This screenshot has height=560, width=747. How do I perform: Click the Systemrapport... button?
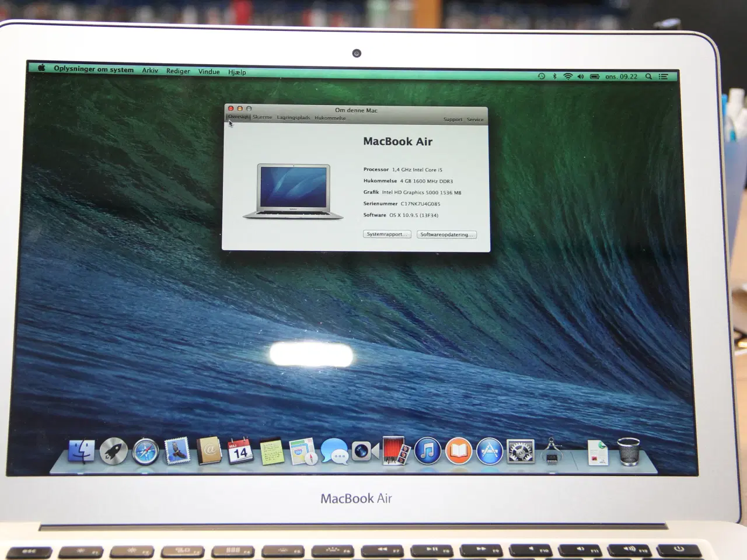pyautogui.click(x=387, y=234)
